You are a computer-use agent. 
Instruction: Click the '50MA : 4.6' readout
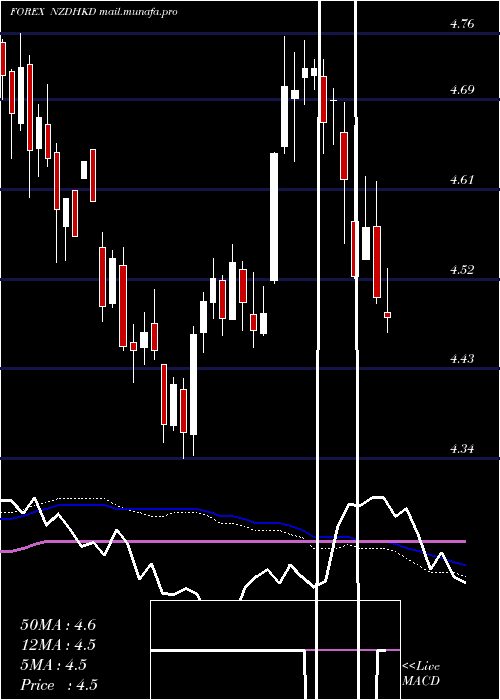pyautogui.click(x=58, y=625)
